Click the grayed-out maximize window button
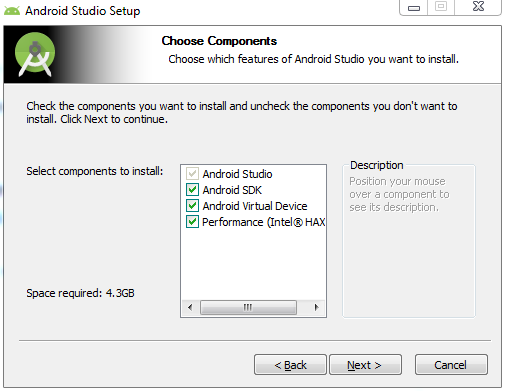 [441, 7]
